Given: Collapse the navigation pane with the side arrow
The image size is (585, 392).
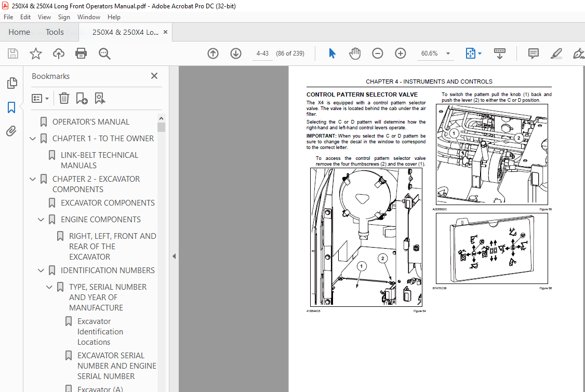Looking at the screenshot, I should (x=174, y=256).
